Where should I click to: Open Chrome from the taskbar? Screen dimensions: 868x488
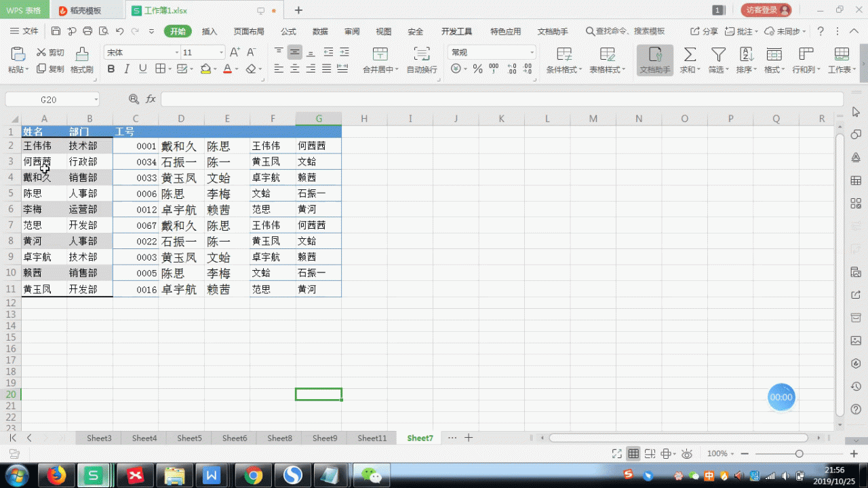pyautogui.click(x=254, y=475)
